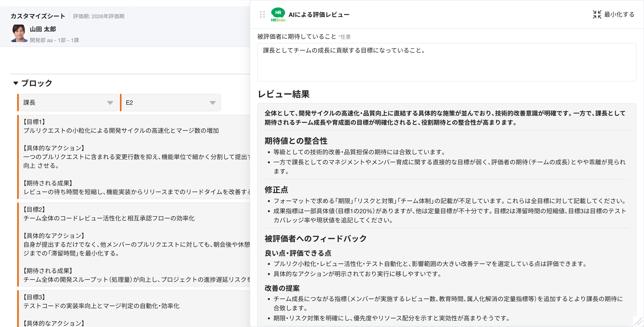Click the AIによる評価レビュー panel title

(x=319, y=15)
